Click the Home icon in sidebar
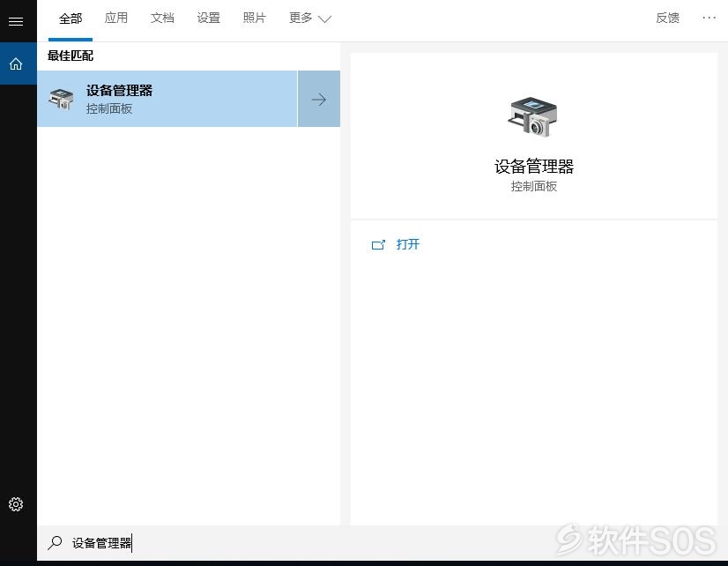 pyautogui.click(x=16, y=63)
